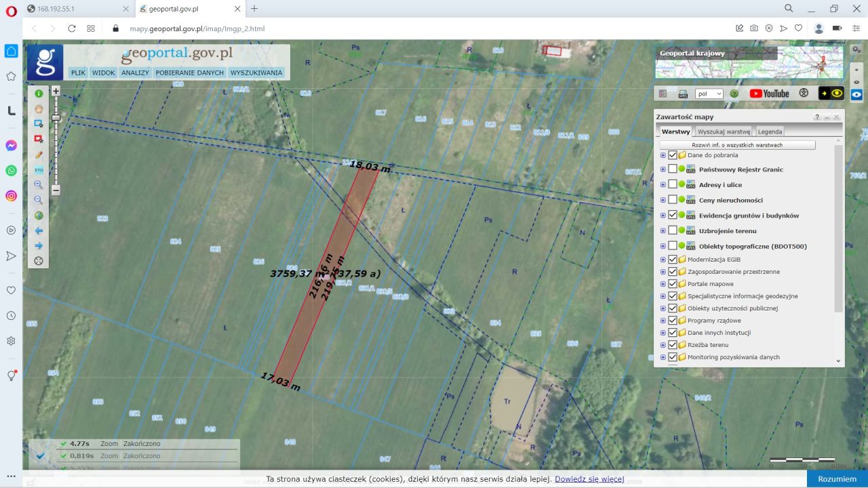The height and width of the screenshot is (488, 868).
Task: Click the green info tool icon
Action: click(x=39, y=94)
